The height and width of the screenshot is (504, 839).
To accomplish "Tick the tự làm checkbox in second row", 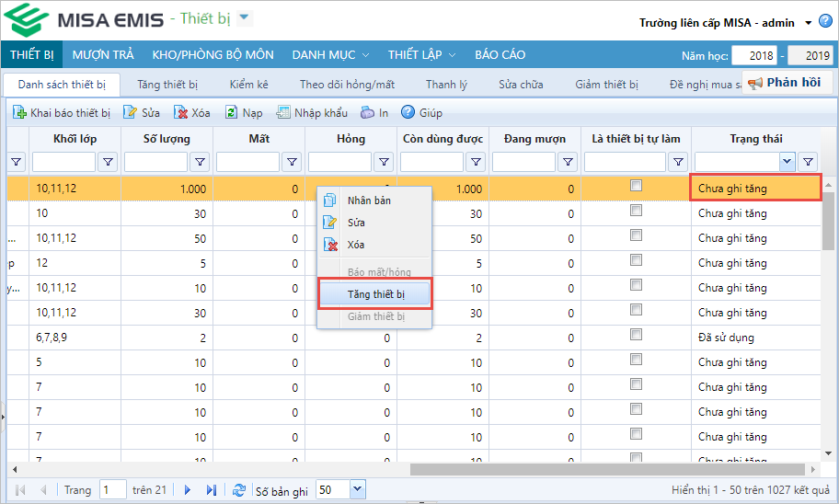I will point(636,211).
